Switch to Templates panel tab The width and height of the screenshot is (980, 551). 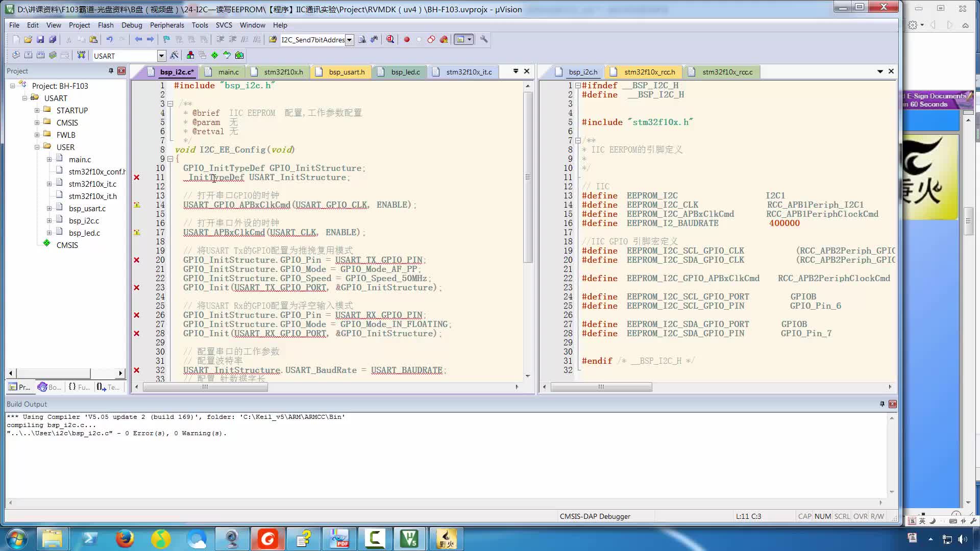(108, 387)
